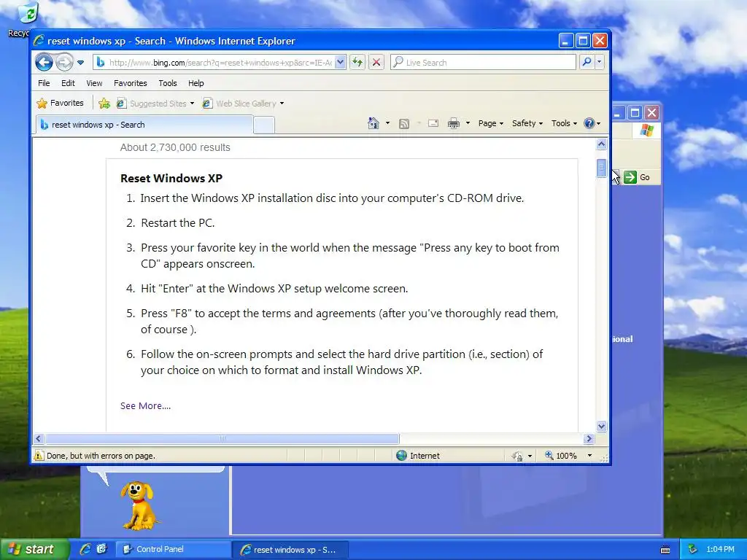The width and height of the screenshot is (747, 560).
Task: Open the Tools command bar menu
Action: pos(564,123)
